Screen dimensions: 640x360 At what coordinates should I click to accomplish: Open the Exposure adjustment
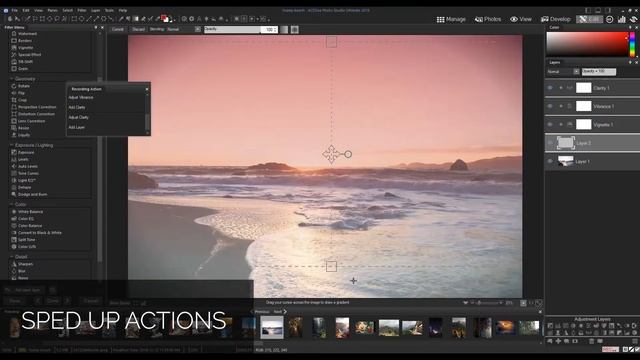(23, 152)
